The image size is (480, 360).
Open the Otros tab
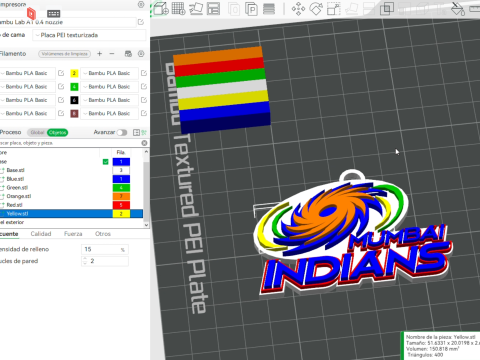point(103,234)
